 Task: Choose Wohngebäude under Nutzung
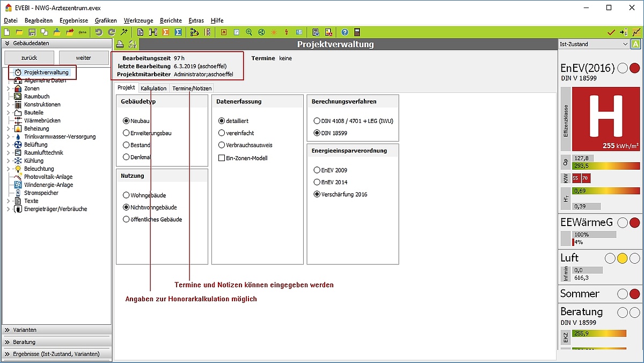[126, 195]
